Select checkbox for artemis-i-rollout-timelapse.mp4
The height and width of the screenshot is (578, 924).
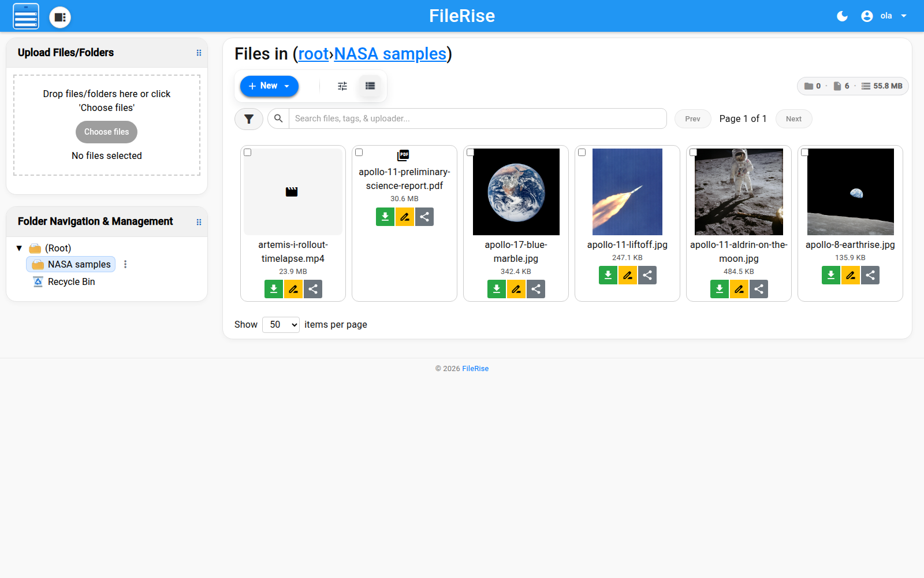click(248, 153)
